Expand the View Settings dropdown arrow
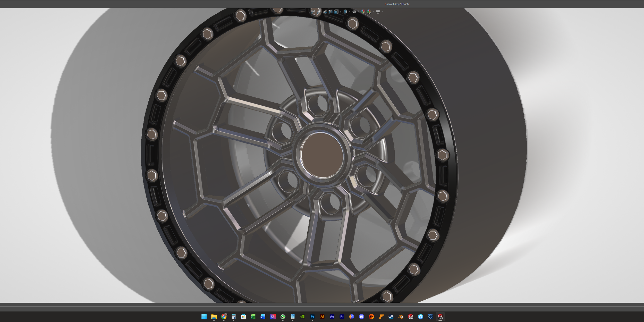This screenshot has width=644, height=322. click(x=382, y=12)
